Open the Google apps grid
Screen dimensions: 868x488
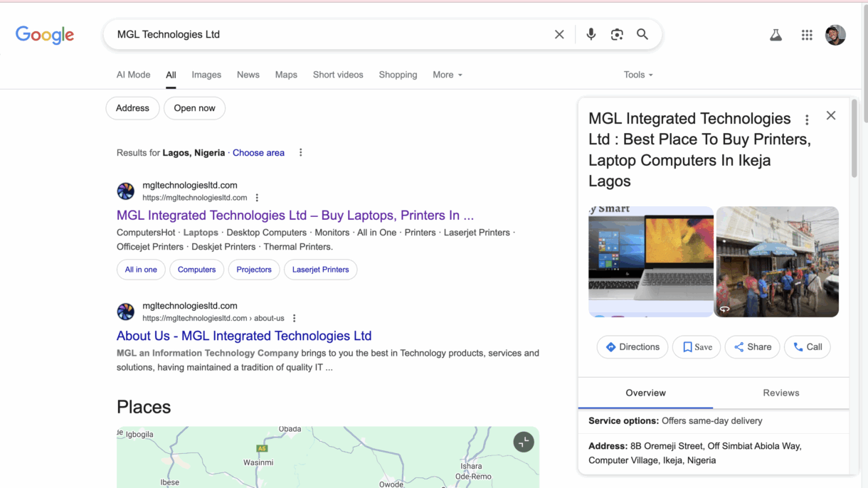[807, 35]
